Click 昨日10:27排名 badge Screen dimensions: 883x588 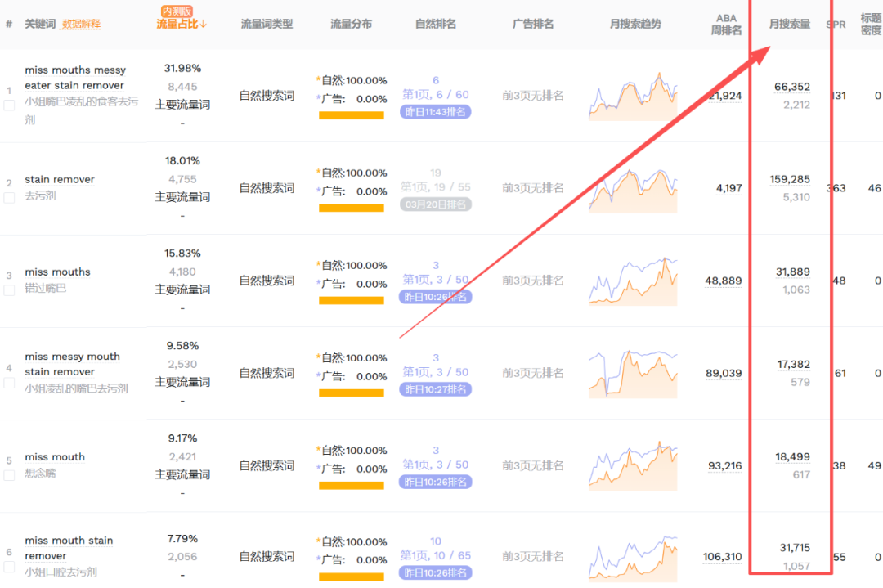click(435, 389)
